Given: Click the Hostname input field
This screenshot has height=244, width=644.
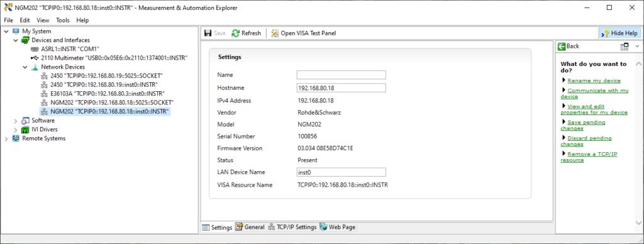Looking at the screenshot, I should pos(341,87).
